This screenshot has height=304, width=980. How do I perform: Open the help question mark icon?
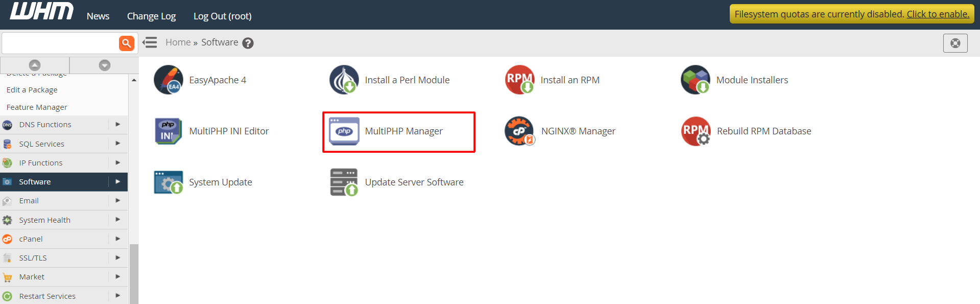[248, 43]
